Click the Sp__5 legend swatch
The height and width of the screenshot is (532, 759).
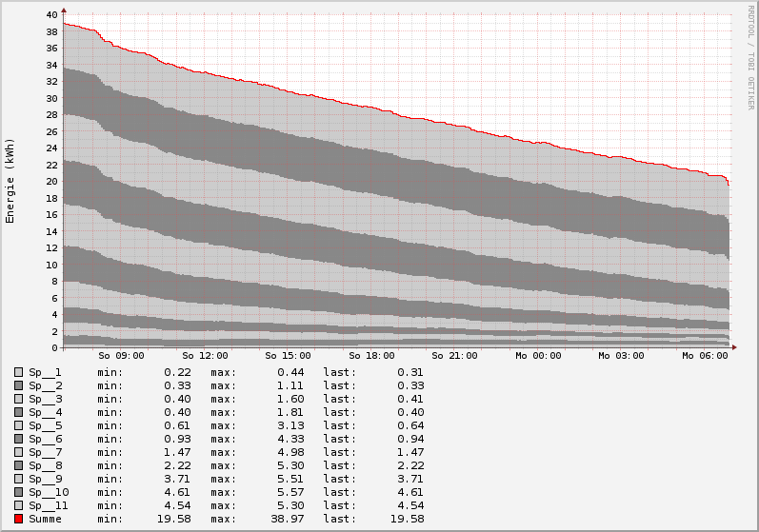[18, 425]
